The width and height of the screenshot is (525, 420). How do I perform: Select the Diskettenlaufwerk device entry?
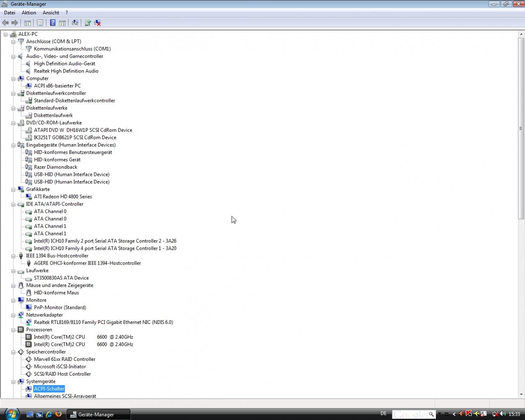point(53,115)
